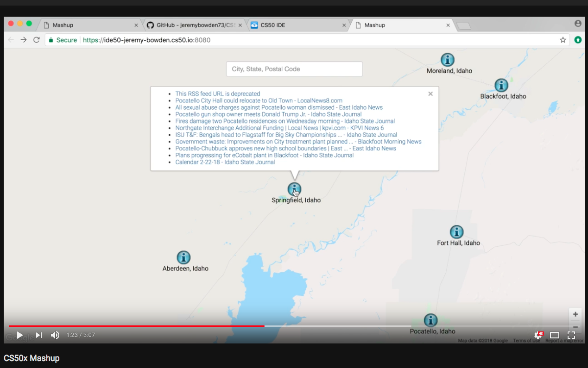This screenshot has height=368, width=588.
Task: Open 'This RSS feed URL is deprecated' link
Action: click(218, 94)
